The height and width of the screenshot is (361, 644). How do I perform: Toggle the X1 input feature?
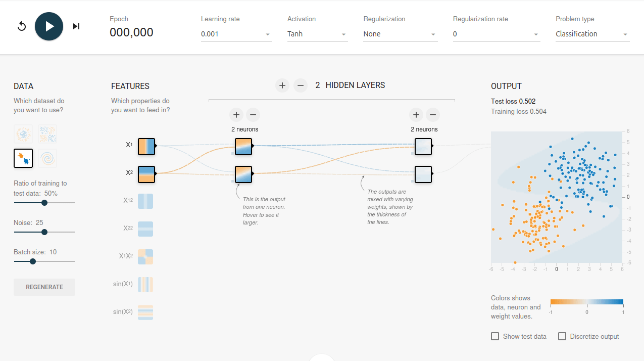coord(146,146)
